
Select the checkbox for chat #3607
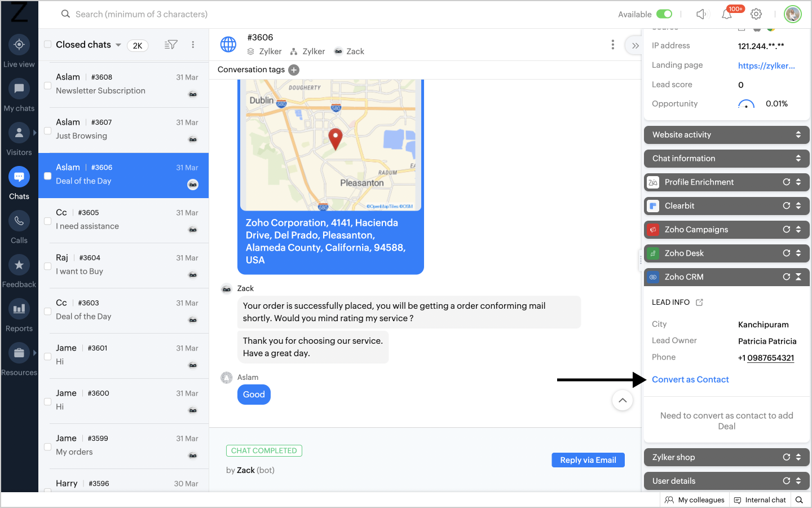[x=48, y=131]
